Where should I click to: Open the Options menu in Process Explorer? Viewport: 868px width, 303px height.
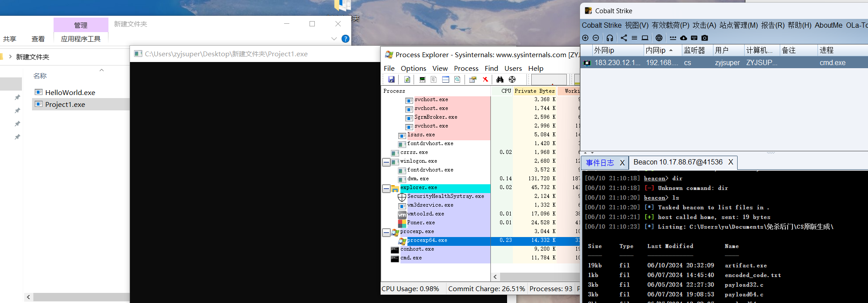[x=413, y=68]
